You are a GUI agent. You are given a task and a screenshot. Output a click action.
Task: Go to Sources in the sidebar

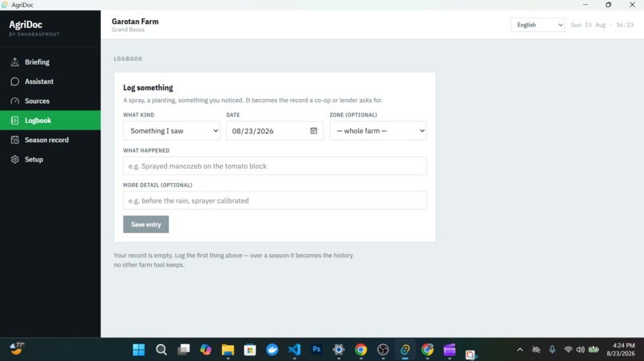(50, 101)
